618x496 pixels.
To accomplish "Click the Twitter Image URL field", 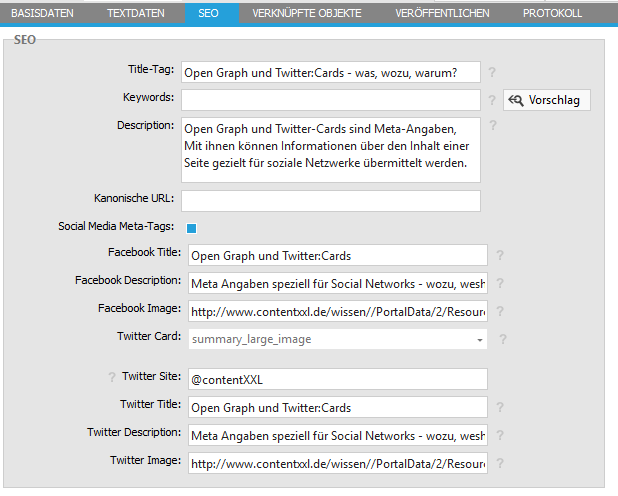I will pyautogui.click(x=338, y=463).
